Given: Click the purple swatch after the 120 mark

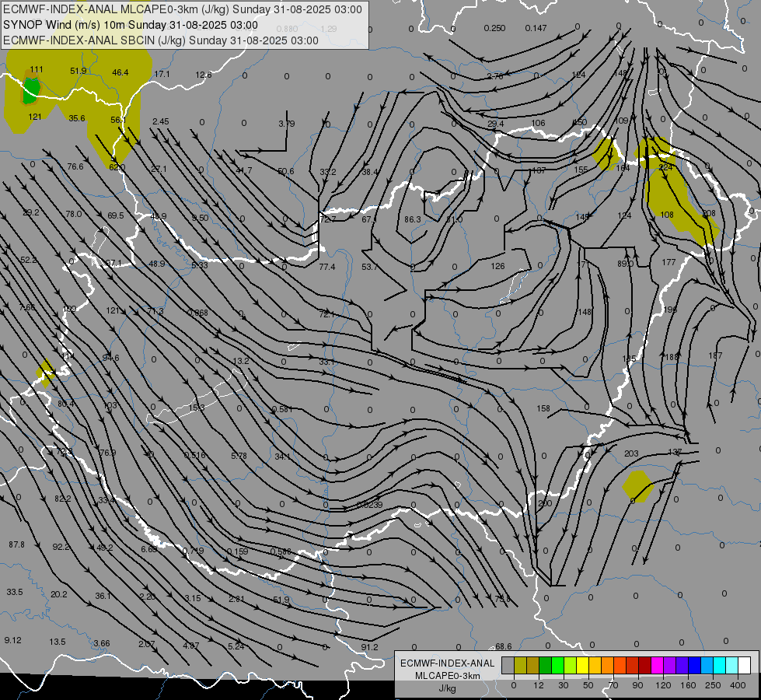Looking at the screenshot, I should click(670, 665).
